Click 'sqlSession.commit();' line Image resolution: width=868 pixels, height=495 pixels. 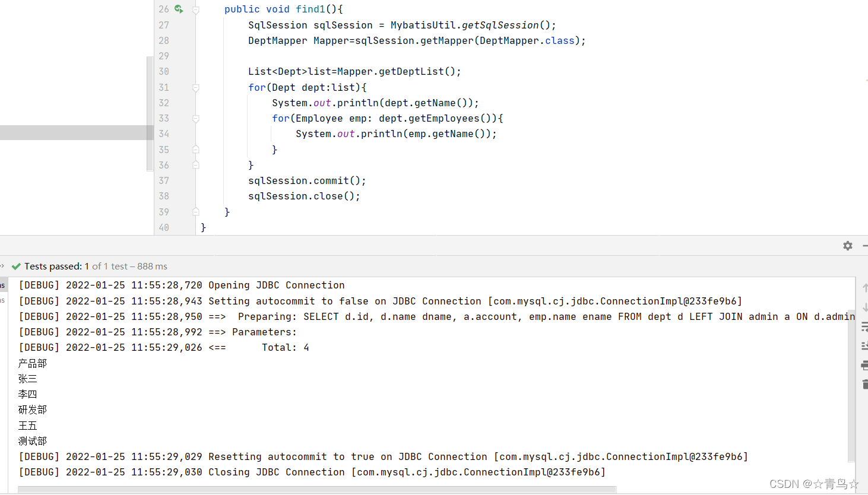click(x=307, y=180)
